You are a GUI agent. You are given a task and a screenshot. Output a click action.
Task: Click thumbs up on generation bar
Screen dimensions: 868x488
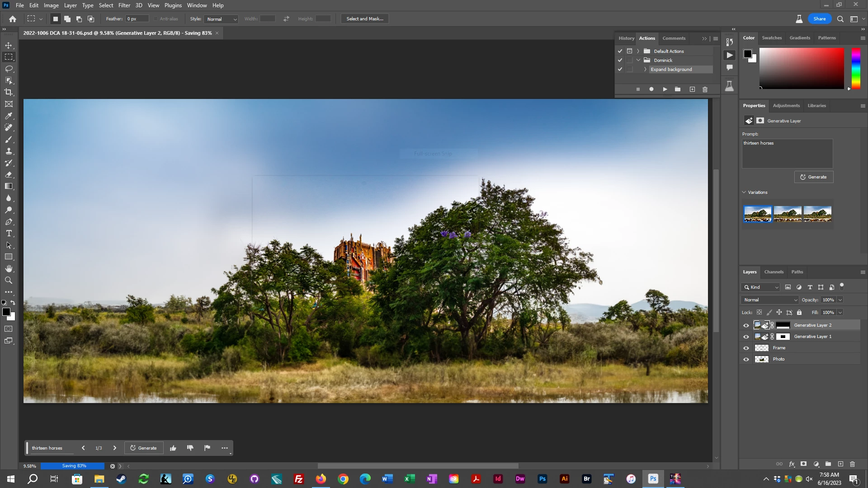coord(173,448)
